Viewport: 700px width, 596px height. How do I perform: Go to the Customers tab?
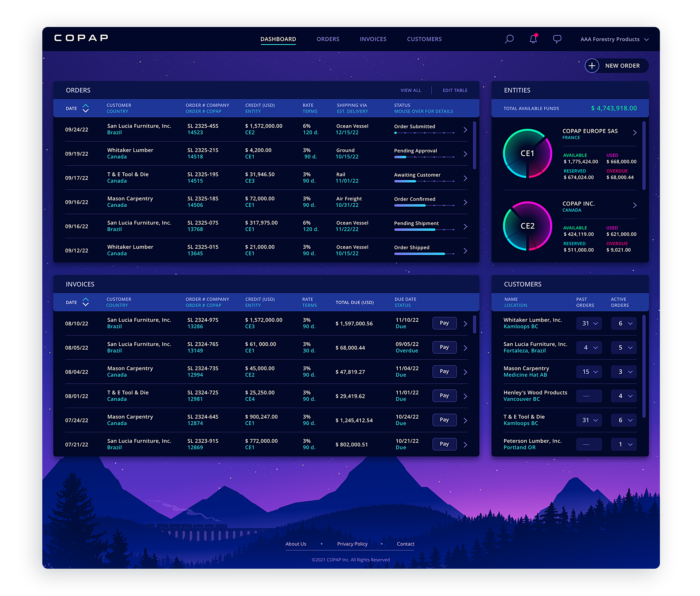tap(424, 39)
